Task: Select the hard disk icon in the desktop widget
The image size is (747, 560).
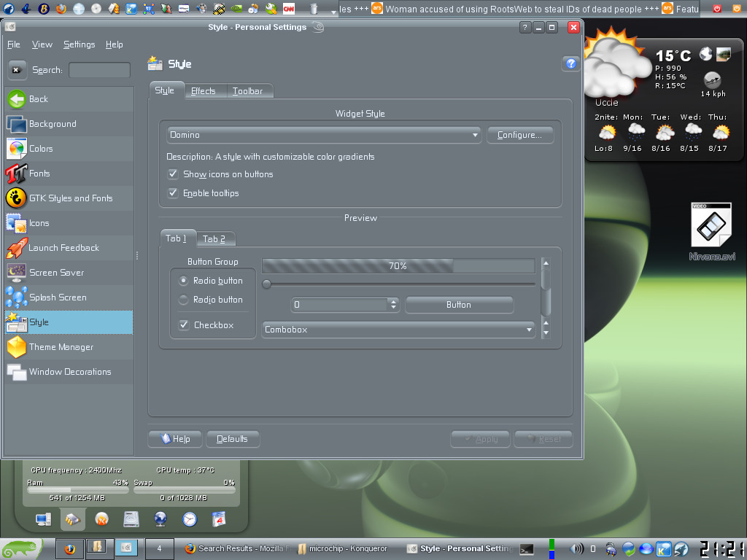Action: tap(131, 519)
